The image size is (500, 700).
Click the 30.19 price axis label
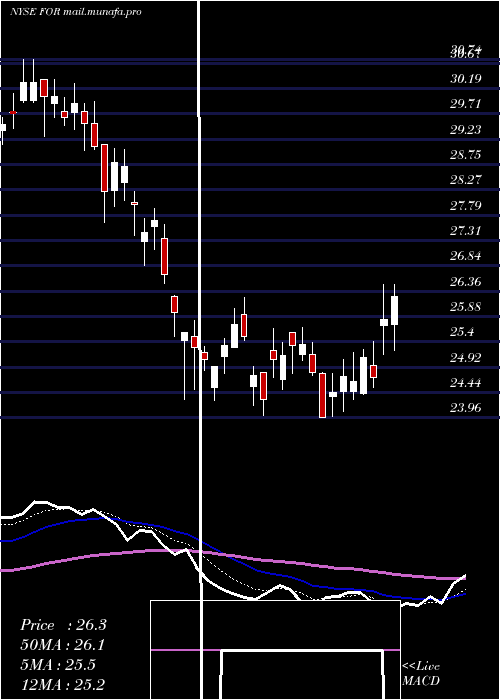pyautogui.click(x=466, y=79)
